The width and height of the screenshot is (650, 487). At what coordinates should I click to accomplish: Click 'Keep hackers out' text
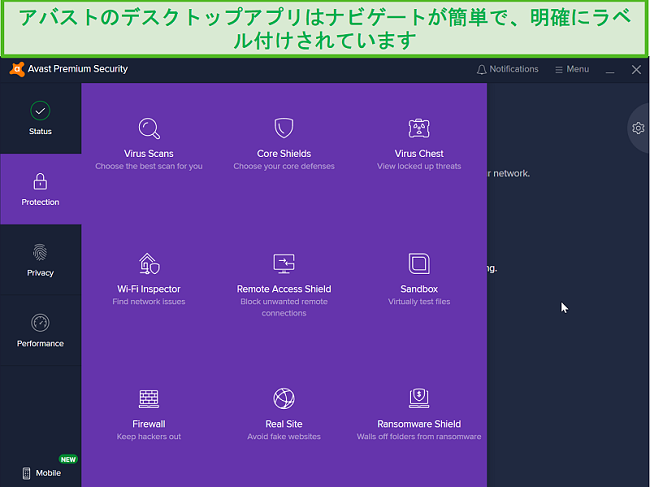(149, 437)
